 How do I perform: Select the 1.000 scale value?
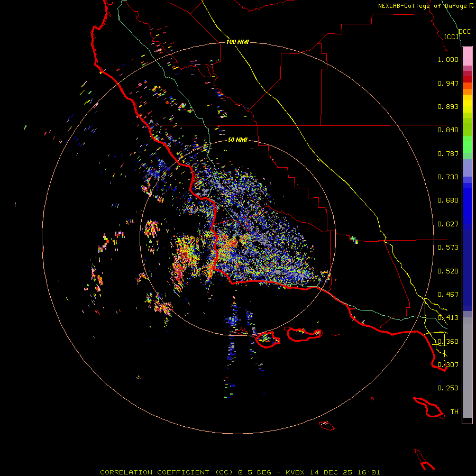pyautogui.click(x=448, y=59)
